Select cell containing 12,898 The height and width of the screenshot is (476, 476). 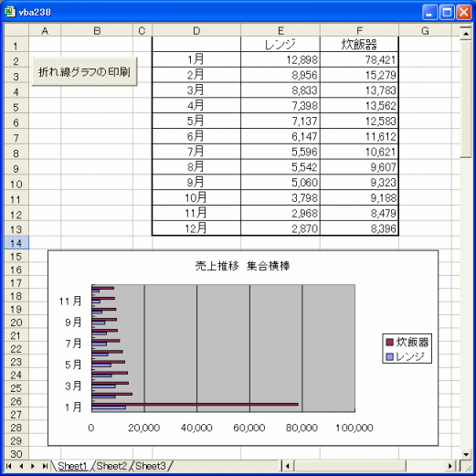[x=280, y=59]
